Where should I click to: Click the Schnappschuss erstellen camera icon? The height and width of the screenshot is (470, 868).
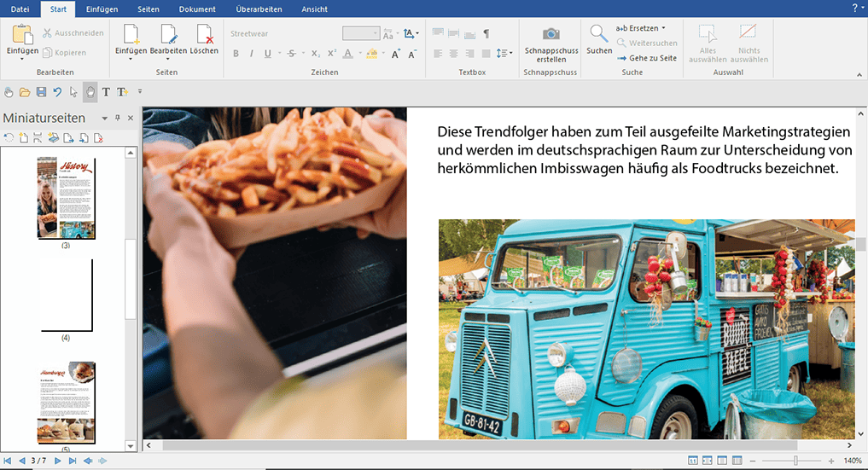[x=551, y=34]
